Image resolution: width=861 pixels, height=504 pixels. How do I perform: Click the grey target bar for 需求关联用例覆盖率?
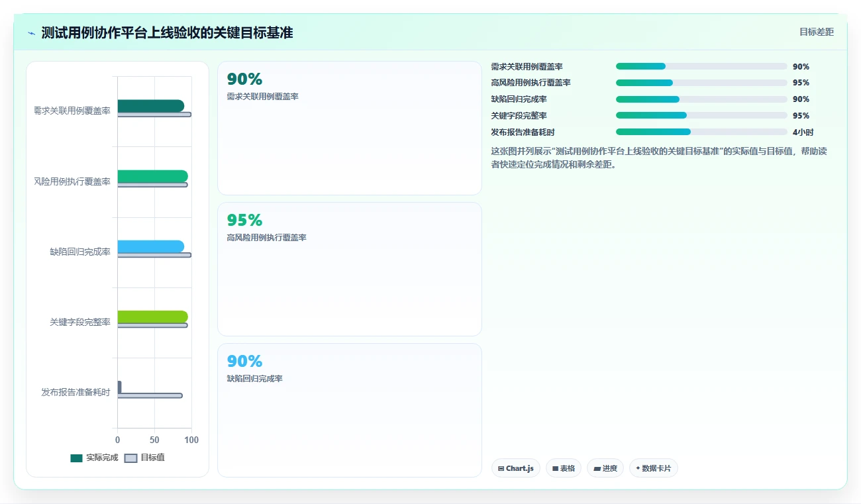pyautogui.click(x=154, y=115)
